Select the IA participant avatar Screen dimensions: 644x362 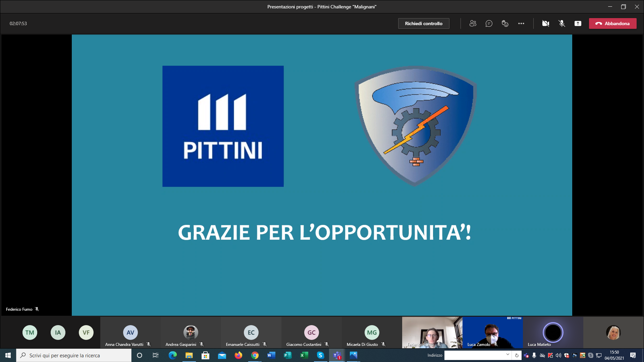click(58, 333)
